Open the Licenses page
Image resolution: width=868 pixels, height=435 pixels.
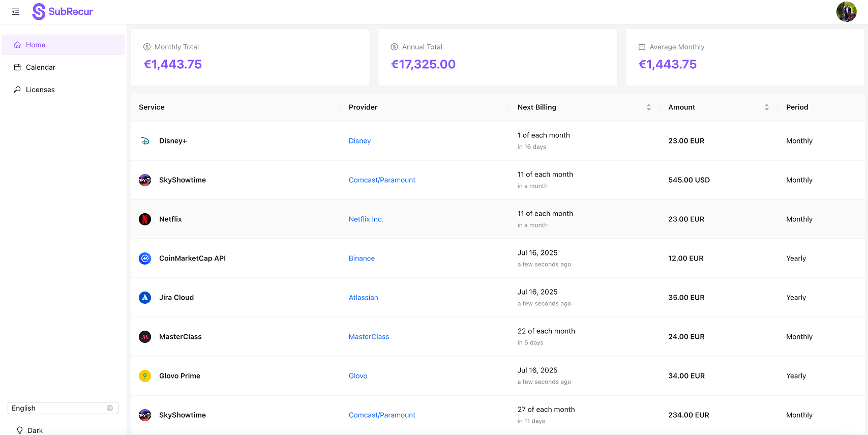63,90
